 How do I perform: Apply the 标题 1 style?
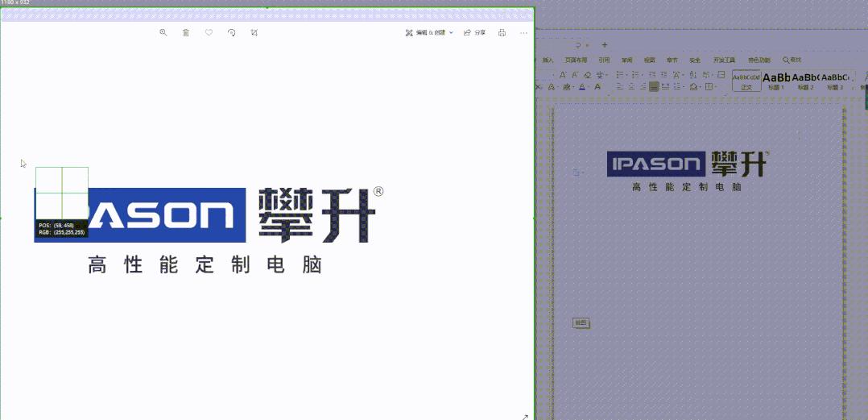pos(776,81)
